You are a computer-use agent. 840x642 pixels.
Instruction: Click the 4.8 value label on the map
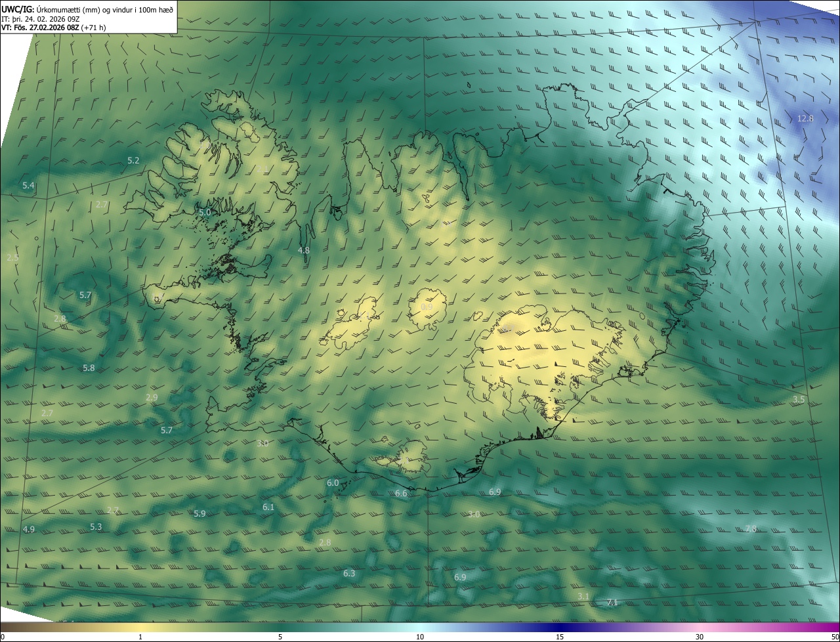[304, 250]
